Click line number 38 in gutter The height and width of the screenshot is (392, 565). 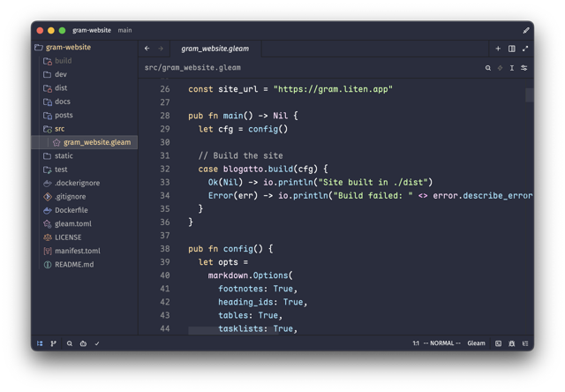click(165, 249)
